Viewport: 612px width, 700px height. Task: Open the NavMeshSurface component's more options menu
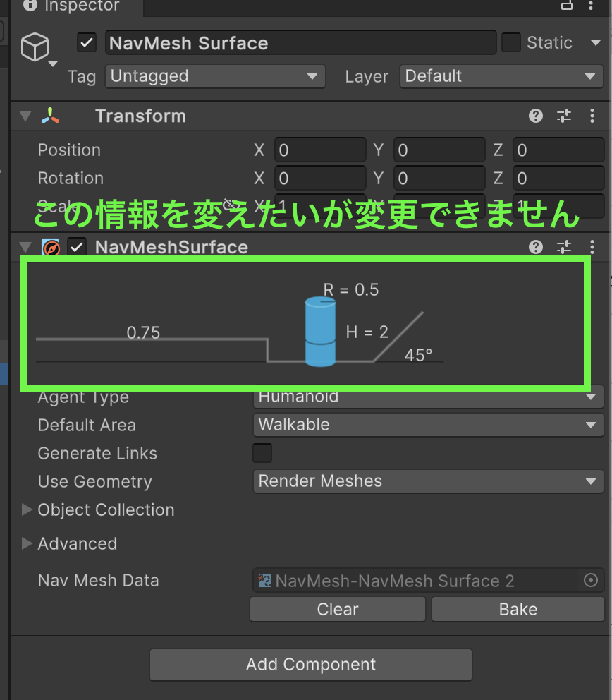coord(592,247)
